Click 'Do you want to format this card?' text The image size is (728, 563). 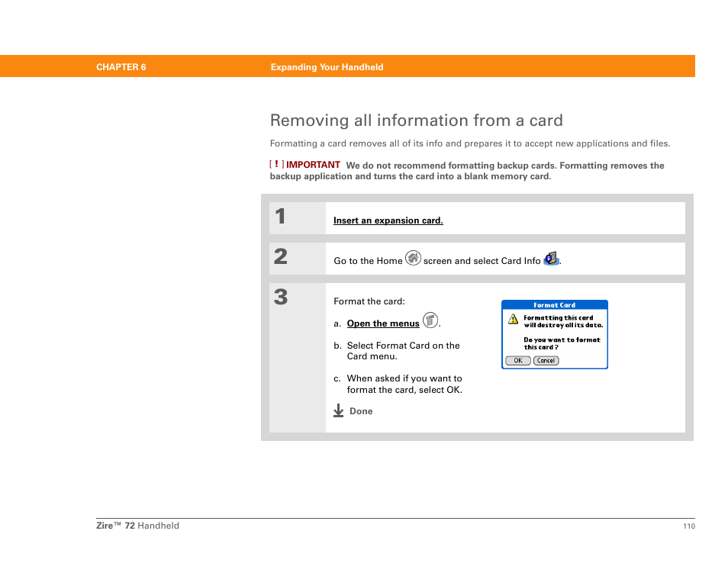pos(562,343)
